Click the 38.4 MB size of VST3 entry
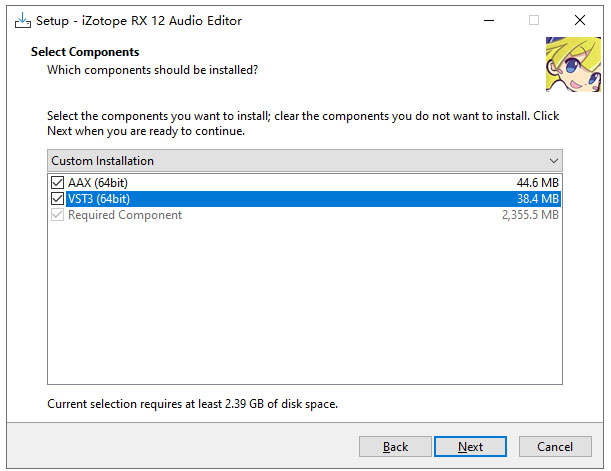Viewport: 611px width, 471px height. pyautogui.click(x=538, y=199)
